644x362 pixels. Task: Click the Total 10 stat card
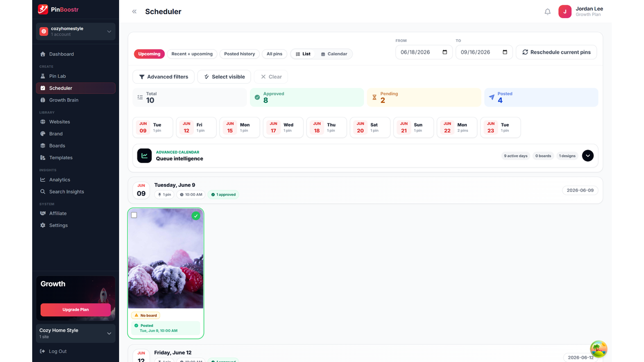coord(189,97)
